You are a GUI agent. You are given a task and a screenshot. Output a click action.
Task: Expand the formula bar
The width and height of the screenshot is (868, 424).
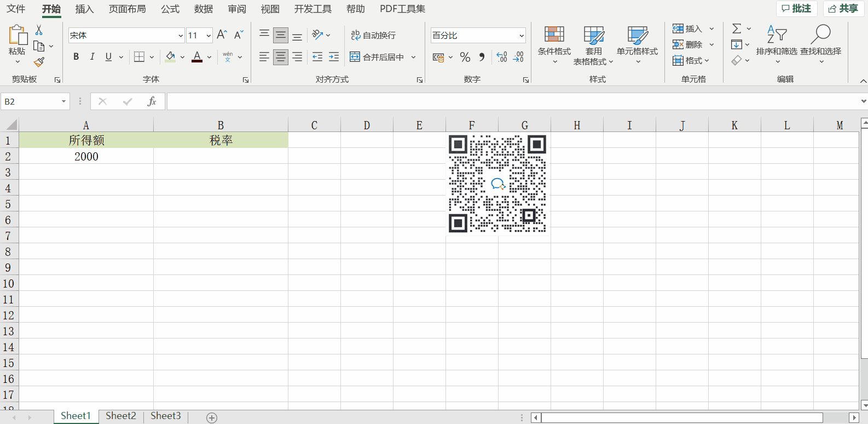pyautogui.click(x=863, y=101)
